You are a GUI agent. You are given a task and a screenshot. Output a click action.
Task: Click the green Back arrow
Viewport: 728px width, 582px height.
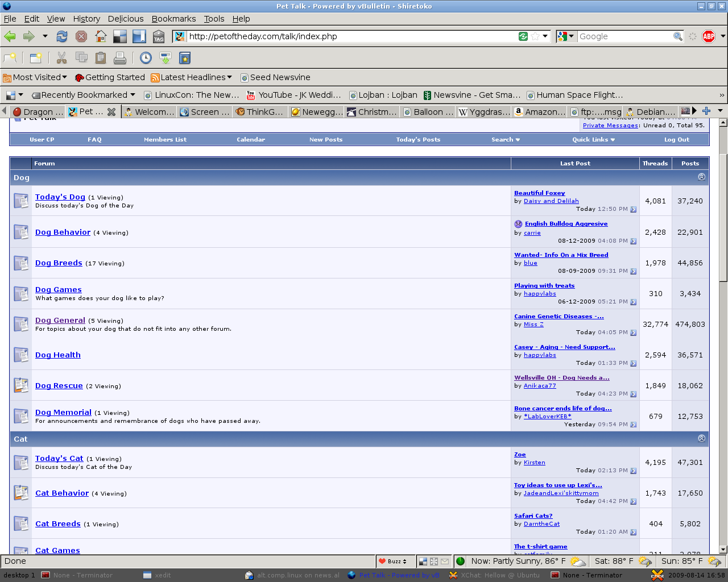pyautogui.click(x=10, y=36)
